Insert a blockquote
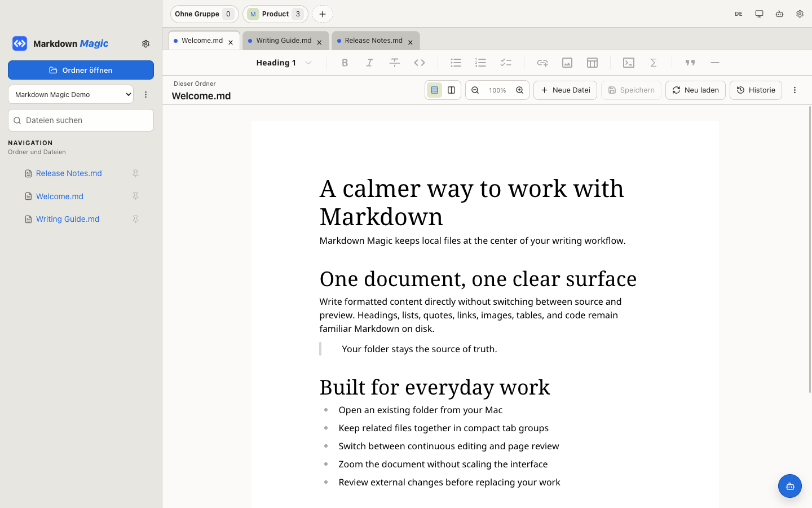 (x=690, y=63)
